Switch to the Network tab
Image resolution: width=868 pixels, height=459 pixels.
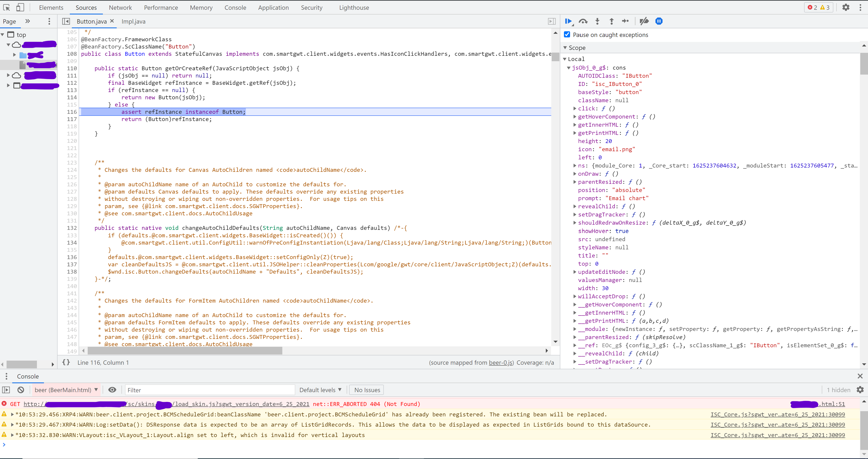[120, 7]
